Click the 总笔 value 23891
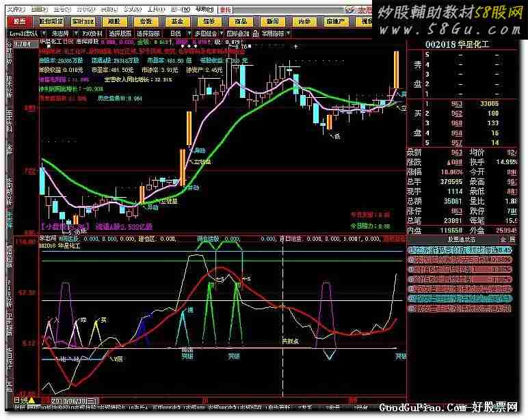The width and height of the screenshot is (528, 420). [x=453, y=221]
